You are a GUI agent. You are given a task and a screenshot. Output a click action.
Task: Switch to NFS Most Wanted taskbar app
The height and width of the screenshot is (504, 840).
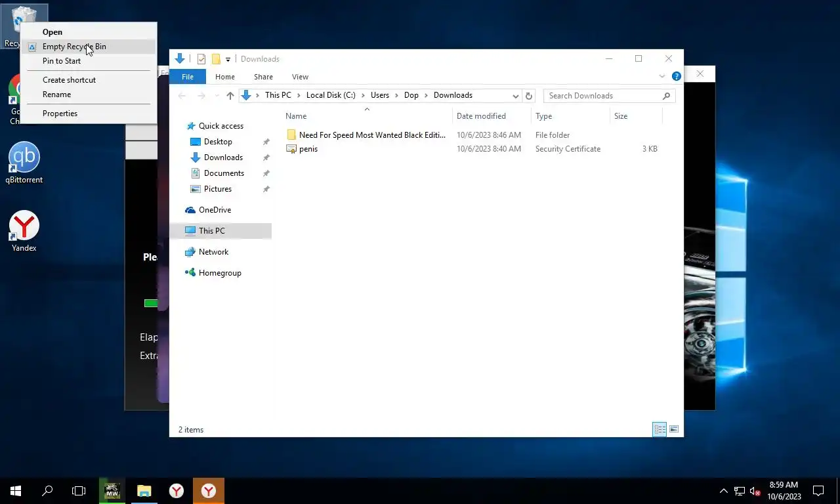pos(112,491)
